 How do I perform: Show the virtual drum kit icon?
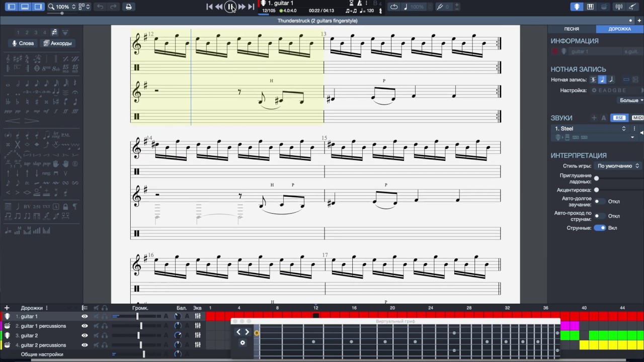click(x=604, y=7)
